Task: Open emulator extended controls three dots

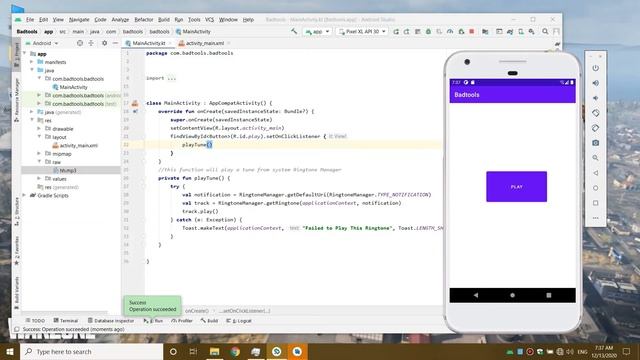Action: coord(596,218)
